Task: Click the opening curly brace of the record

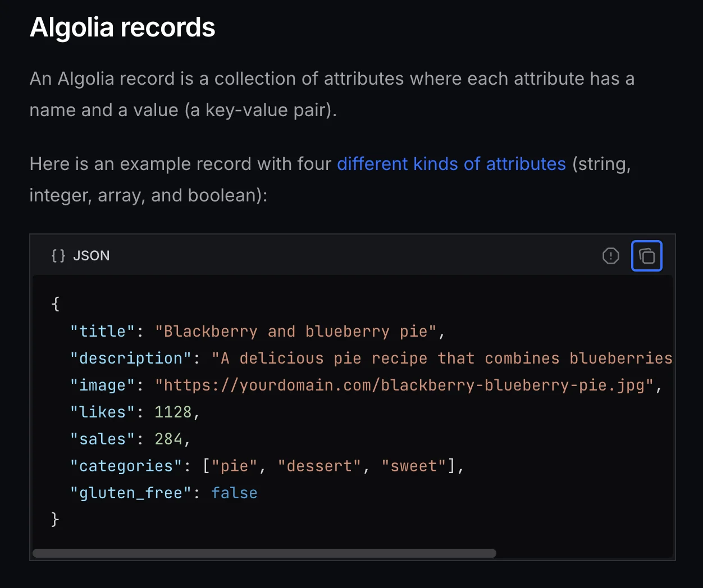Action: 54,304
